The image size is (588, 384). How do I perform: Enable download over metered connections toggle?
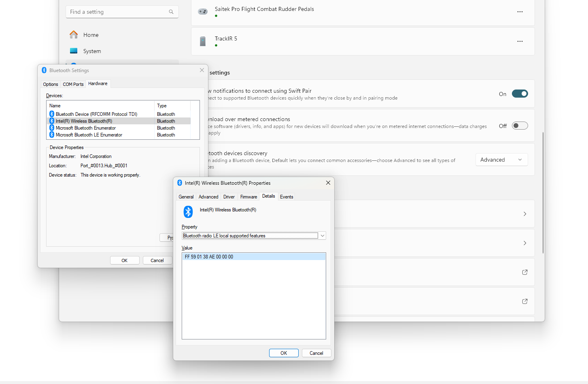520,126
